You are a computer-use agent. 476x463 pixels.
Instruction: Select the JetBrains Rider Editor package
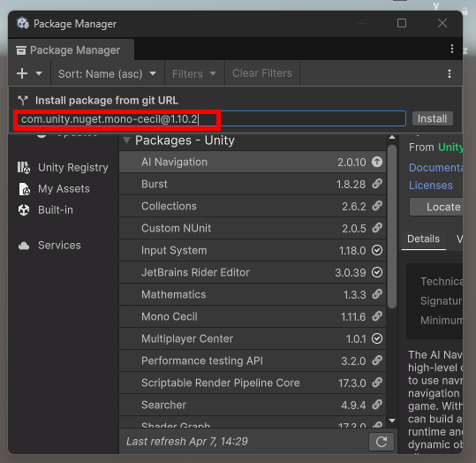pyautogui.click(x=253, y=272)
